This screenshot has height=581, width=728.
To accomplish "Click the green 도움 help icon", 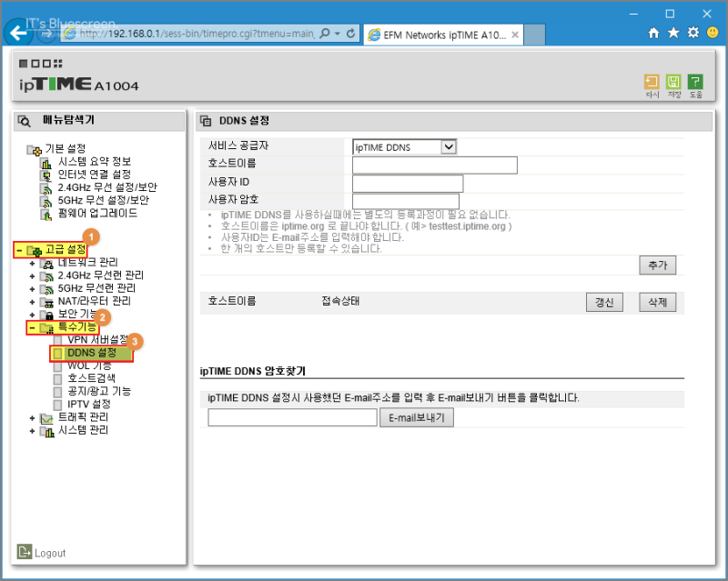I will (695, 82).
